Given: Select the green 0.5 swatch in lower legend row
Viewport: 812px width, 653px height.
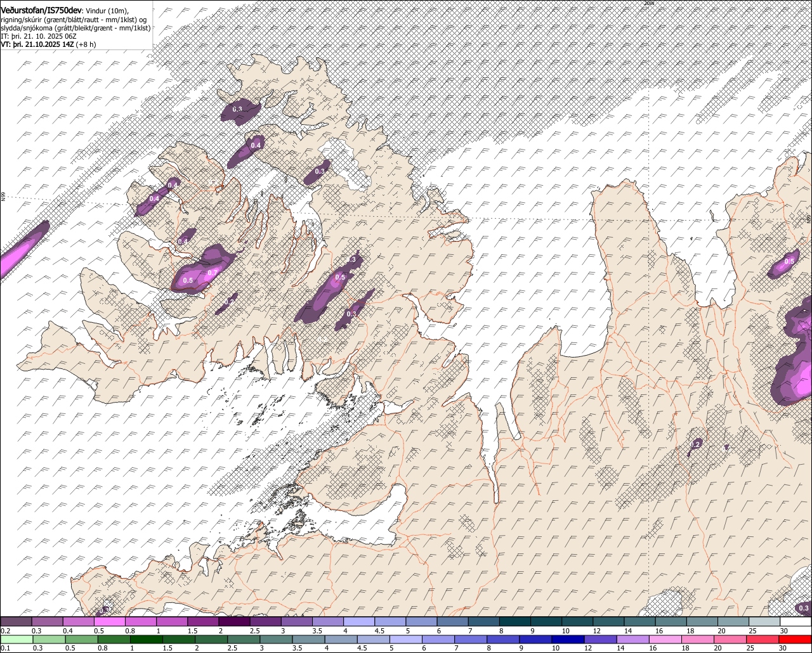Looking at the screenshot, I should point(81,639).
